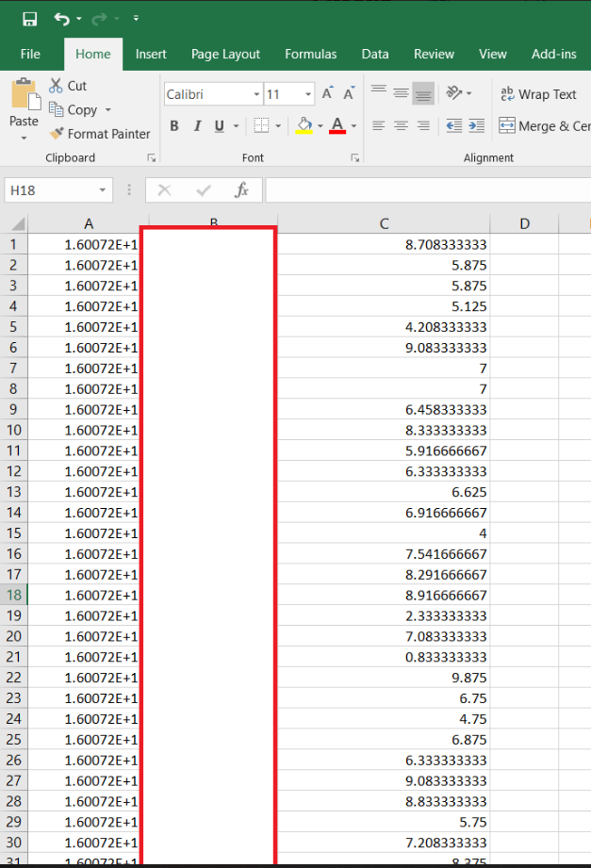Open the Name Box dropdown arrow
The height and width of the screenshot is (868, 591).
pyautogui.click(x=103, y=190)
